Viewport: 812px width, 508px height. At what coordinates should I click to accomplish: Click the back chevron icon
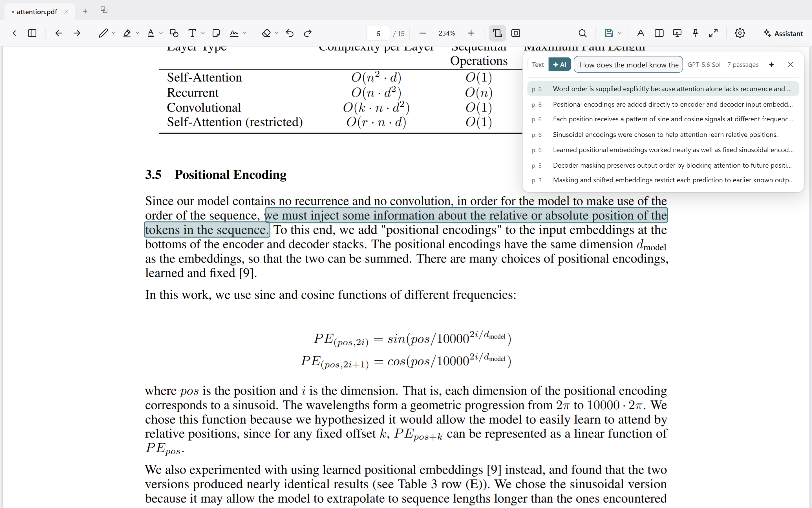[14, 33]
